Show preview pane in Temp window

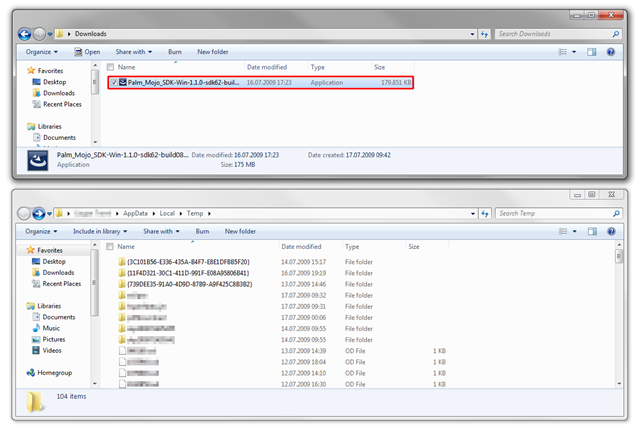[x=592, y=231]
